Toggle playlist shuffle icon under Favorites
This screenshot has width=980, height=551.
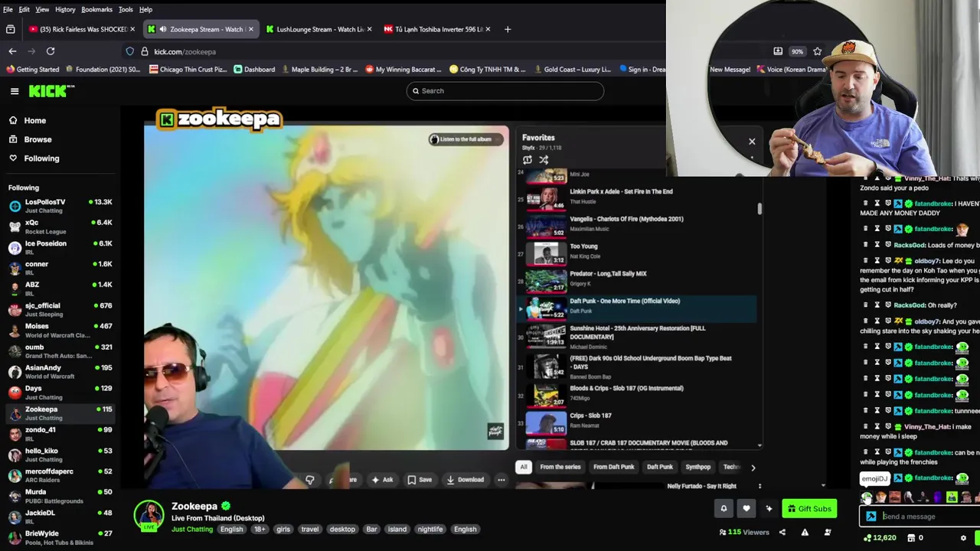click(x=544, y=160)
